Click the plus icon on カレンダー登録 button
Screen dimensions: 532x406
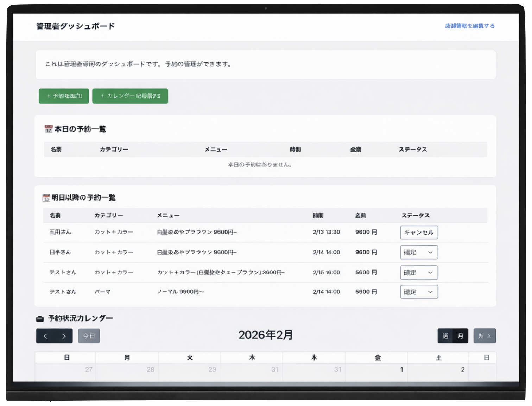tap(102, 96)
